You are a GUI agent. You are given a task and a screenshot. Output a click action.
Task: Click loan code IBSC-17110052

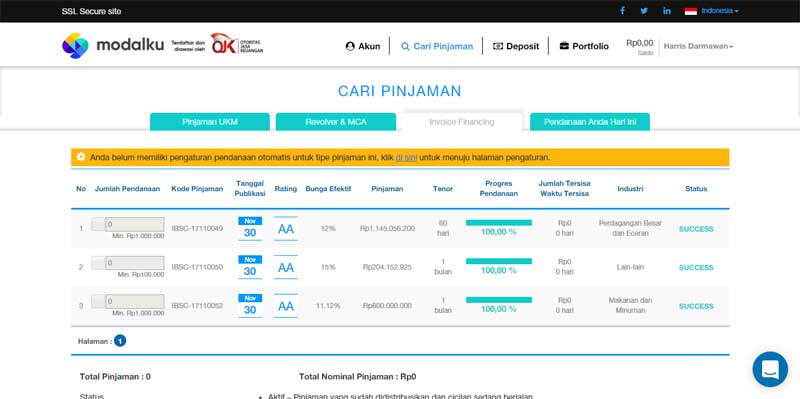[x=197, y=306]
